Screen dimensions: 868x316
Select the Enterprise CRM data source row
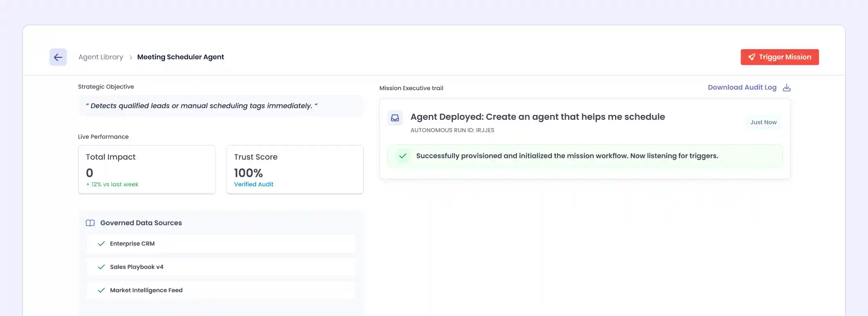(x=221, y=244)
